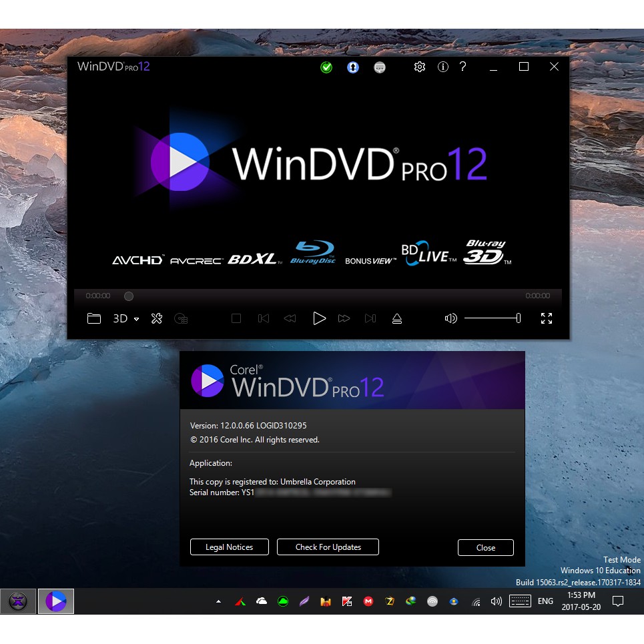Open the OneDrive cloud tray icon
This screenshot has width=644, height=644.
(x=262, y=602)
